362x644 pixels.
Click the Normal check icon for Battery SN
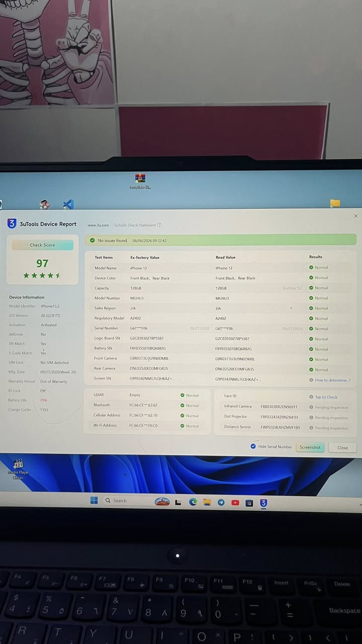point(311,349)
